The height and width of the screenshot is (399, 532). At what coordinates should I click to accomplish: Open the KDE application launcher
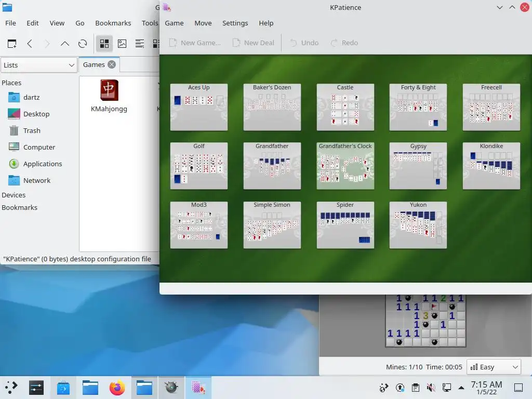tap(11, 388)
